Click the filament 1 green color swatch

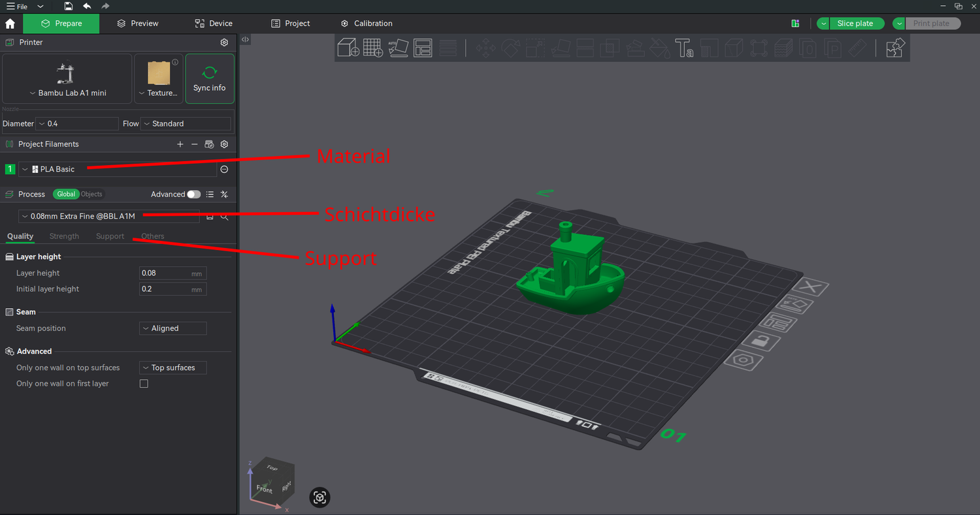tap(10, 169)
